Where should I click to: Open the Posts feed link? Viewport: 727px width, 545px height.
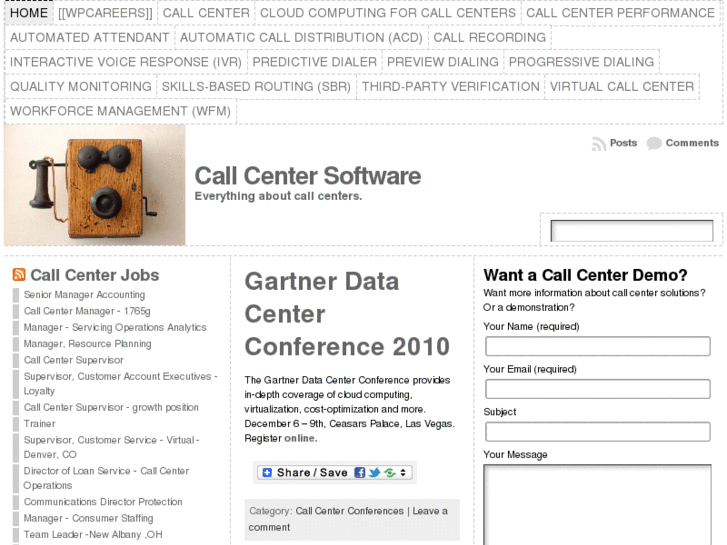[x=623, y=143]
